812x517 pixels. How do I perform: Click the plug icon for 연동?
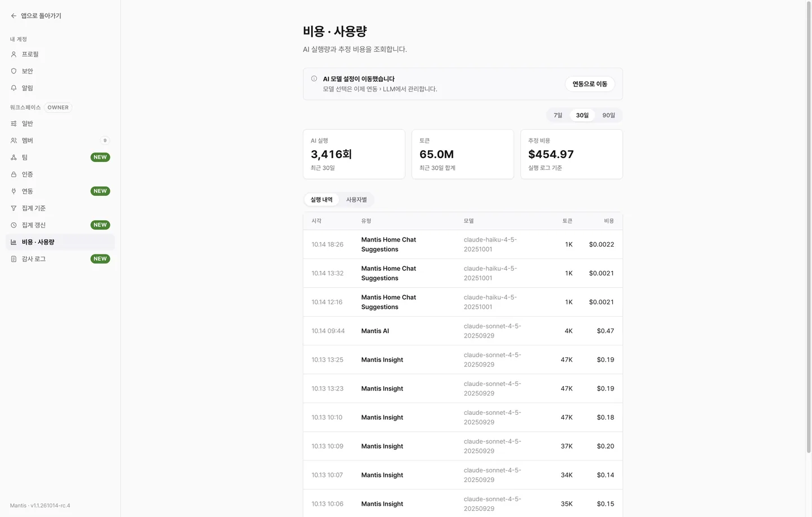pyautogui.click(x=14, y=191)
